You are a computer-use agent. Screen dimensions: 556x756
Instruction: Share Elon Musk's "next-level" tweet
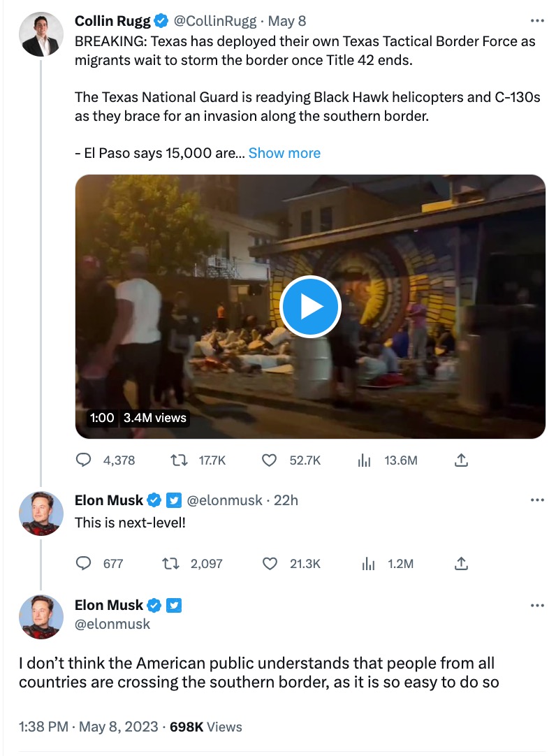point(461,563)
